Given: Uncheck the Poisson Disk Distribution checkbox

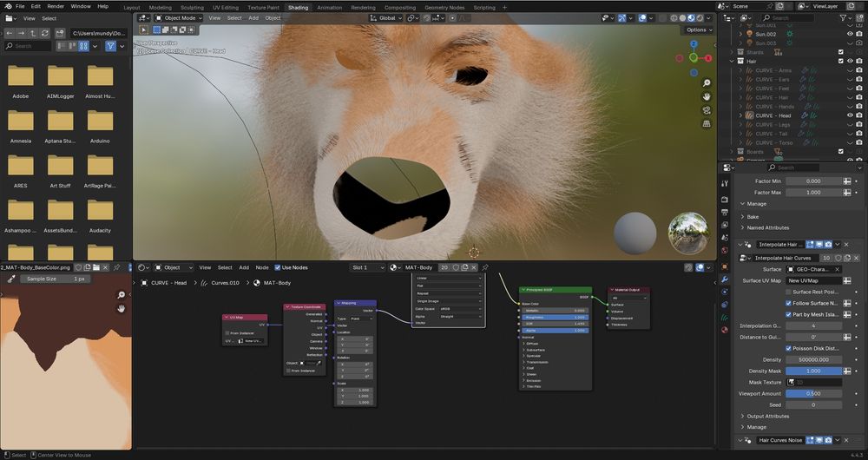Looking at the screenshot, I should pos(787,348).
